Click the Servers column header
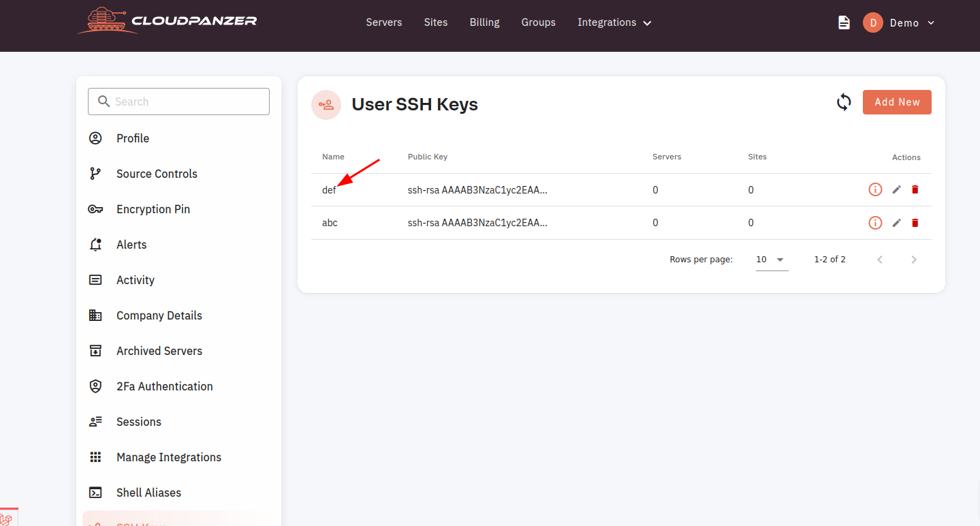980x526 pixels. point(667,157)
